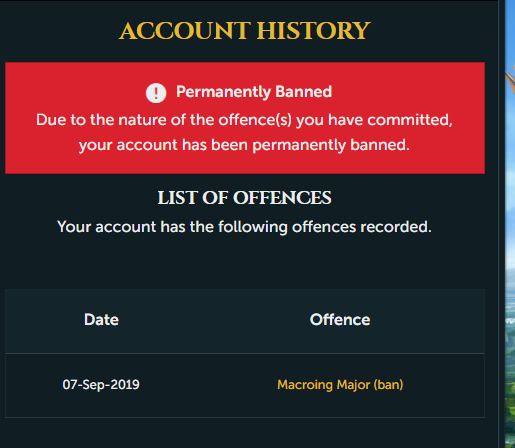Click the Permanently Banned heading text
This screenshot has height=448, width=515.
pyautogui.click(x=254, y=92)
